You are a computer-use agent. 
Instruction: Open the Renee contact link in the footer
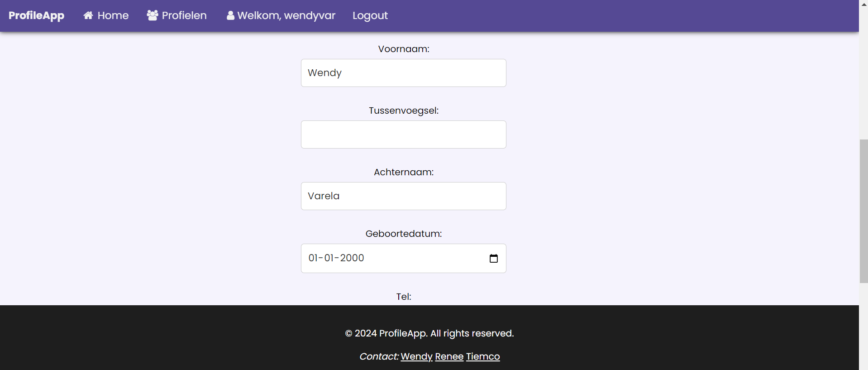449,356
